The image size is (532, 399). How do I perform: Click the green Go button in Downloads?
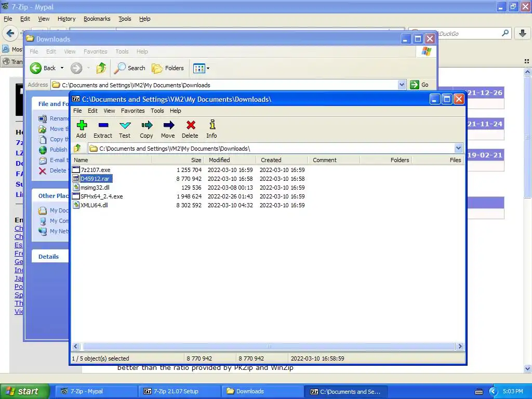[419, 85]
